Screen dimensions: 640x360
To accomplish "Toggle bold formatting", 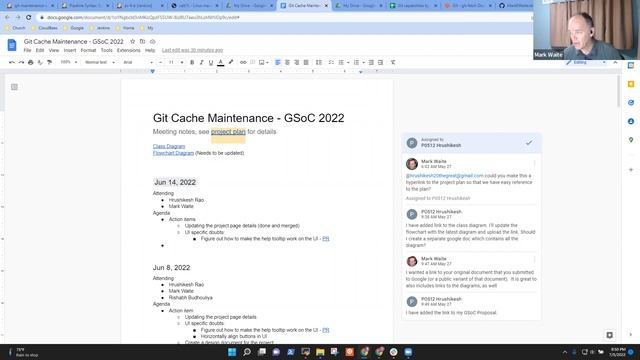I will pyautogui.click(x=192, y=62).
